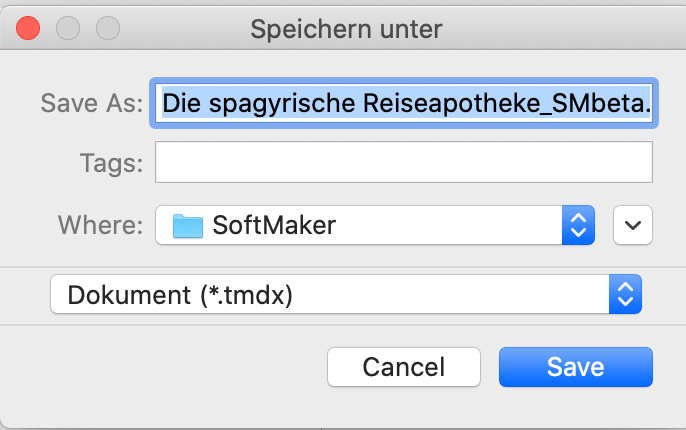The height and width of the screenshot is (430, 686).
Task: Open the Where location popup menu
Action: (374, 225)
